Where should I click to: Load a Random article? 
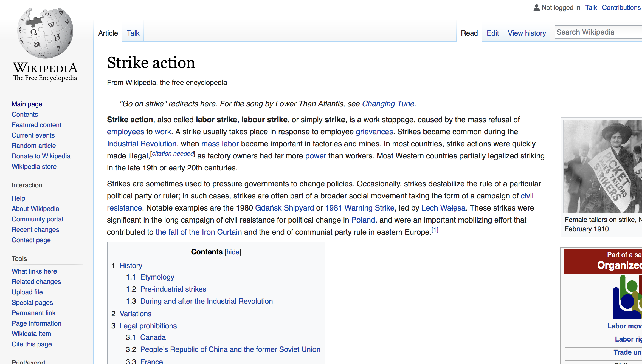pos(34,146)
